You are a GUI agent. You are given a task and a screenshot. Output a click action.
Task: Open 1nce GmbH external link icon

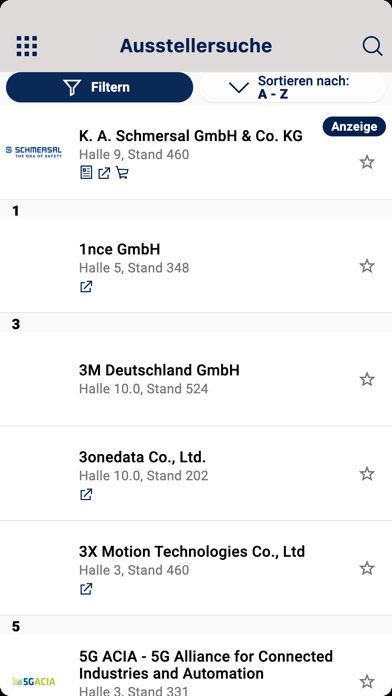(x=86, y=287)
